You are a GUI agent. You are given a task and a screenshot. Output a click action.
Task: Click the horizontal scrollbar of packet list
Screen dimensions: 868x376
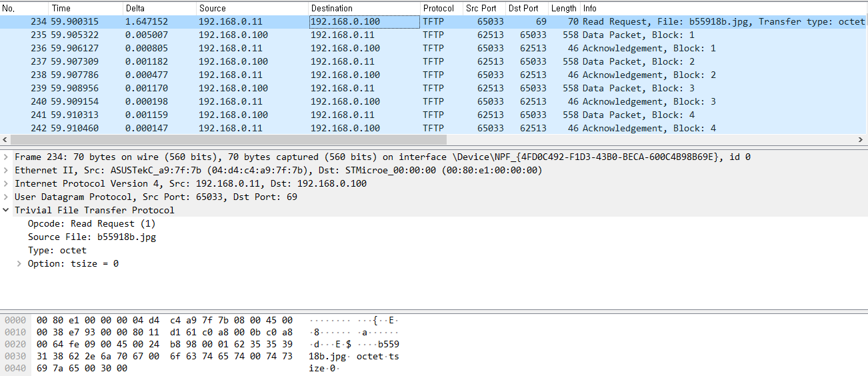click(x=229, y=140)
